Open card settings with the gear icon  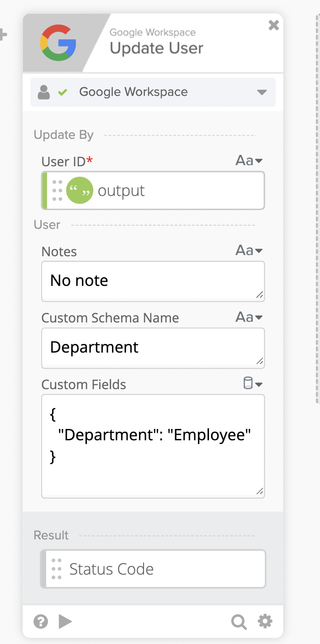265,621
